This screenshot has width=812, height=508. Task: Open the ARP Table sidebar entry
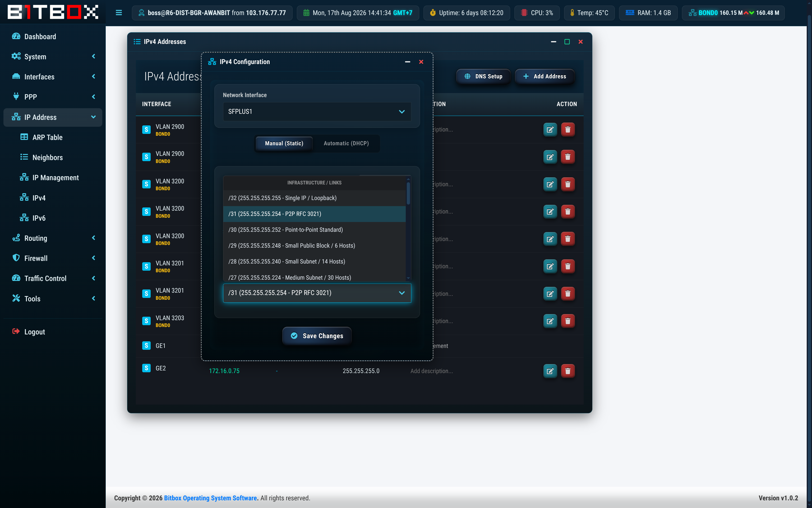click(x=53, y=137)
